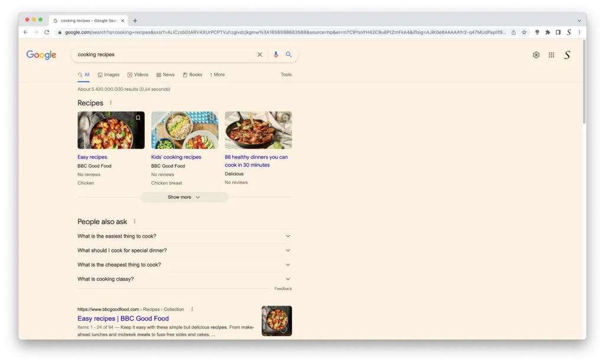Click the Google logo

click(x=41, y=55)
